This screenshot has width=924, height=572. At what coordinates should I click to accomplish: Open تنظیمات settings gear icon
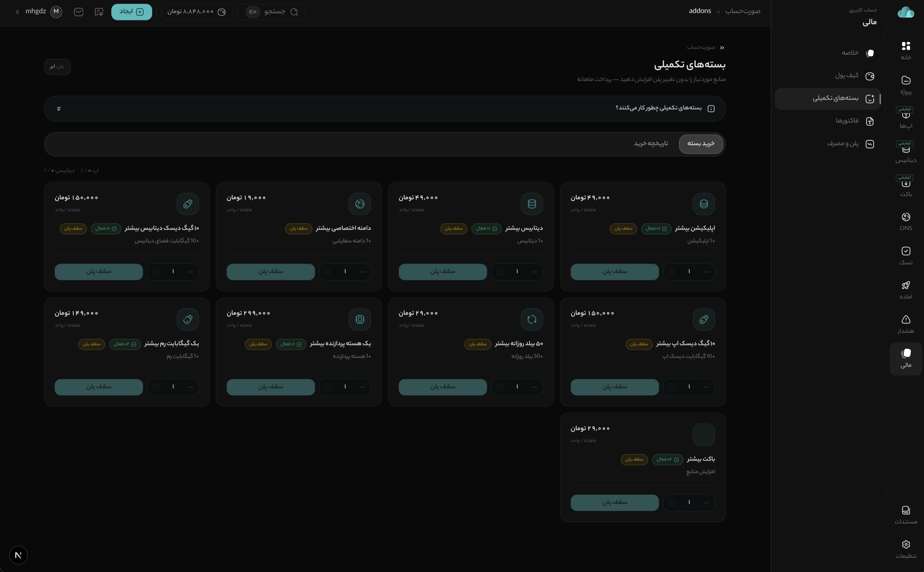(906, 549)
